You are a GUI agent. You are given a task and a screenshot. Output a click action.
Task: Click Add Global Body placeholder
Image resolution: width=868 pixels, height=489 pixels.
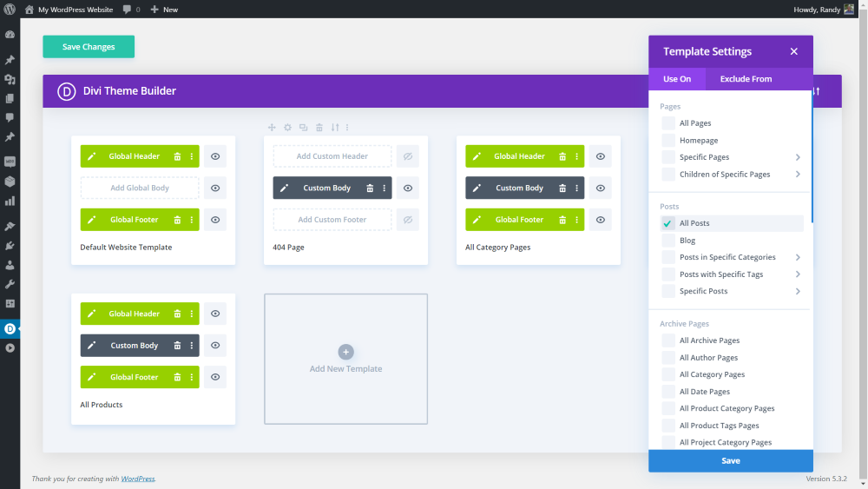click(x=140, y=188)
